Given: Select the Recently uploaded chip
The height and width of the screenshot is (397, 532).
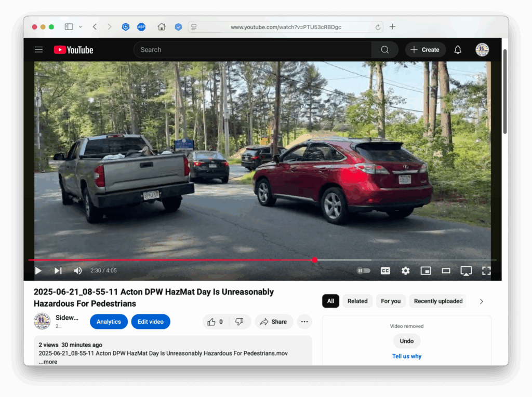Looking at the screenshot, I should pos(438,301).
